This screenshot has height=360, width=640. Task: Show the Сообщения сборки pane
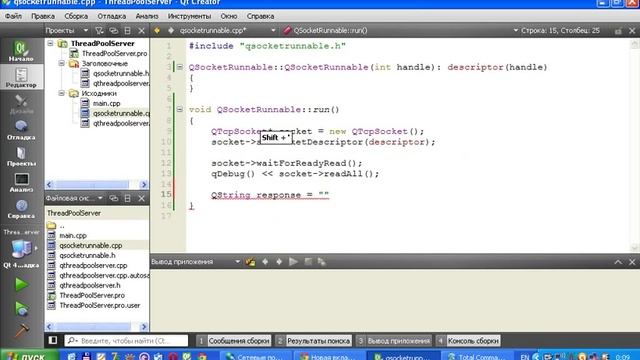(234, 340)
